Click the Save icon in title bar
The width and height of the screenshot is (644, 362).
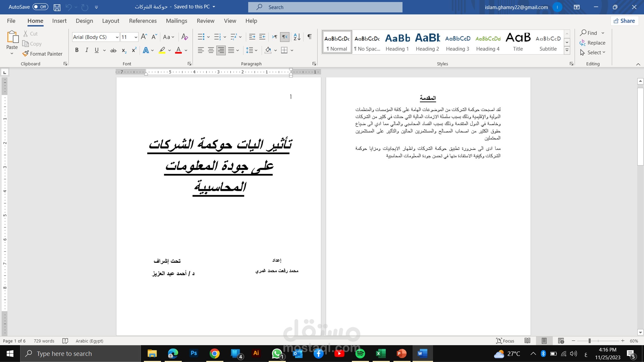tap(57, 7)
